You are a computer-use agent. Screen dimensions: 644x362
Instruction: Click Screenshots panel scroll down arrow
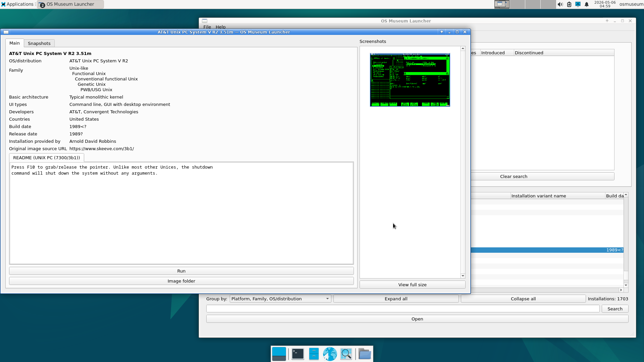463,276
